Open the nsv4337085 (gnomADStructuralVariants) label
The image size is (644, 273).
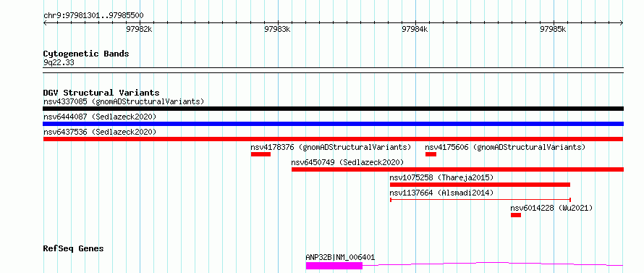click(124, 101)
